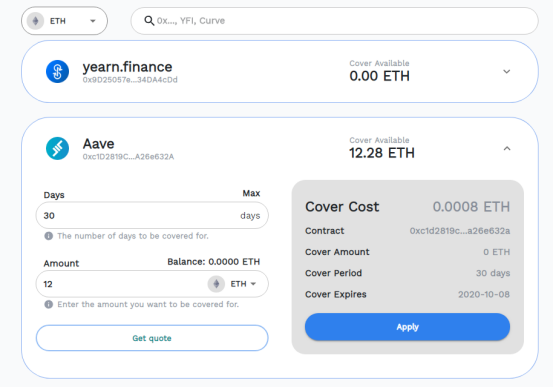This screenshot has width=553, height=387.
Task: Click the Ethereum icon in top currency selector
Action: 36,21
